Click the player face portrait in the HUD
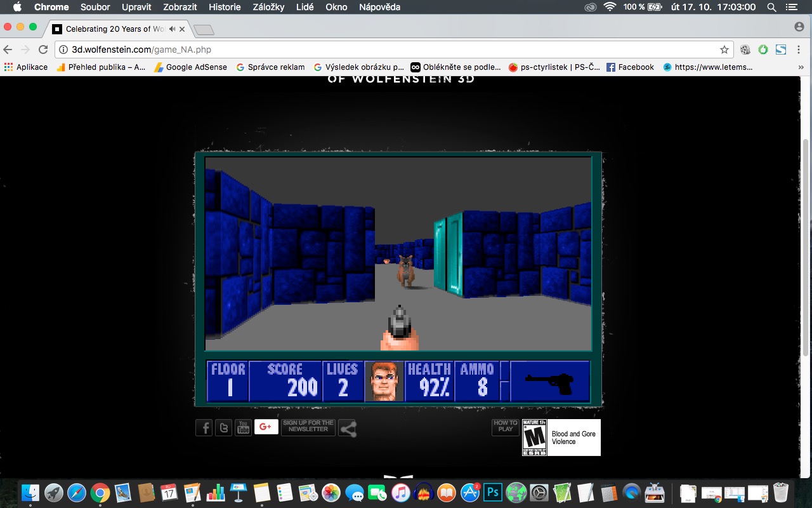Screen dimensions: 812x508 point(384,382)
